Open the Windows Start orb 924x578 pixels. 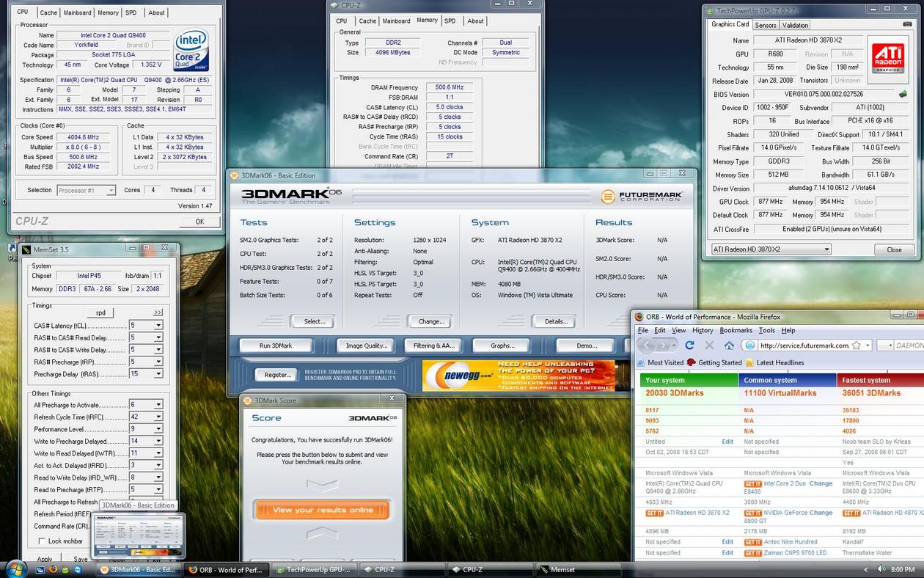15,568
